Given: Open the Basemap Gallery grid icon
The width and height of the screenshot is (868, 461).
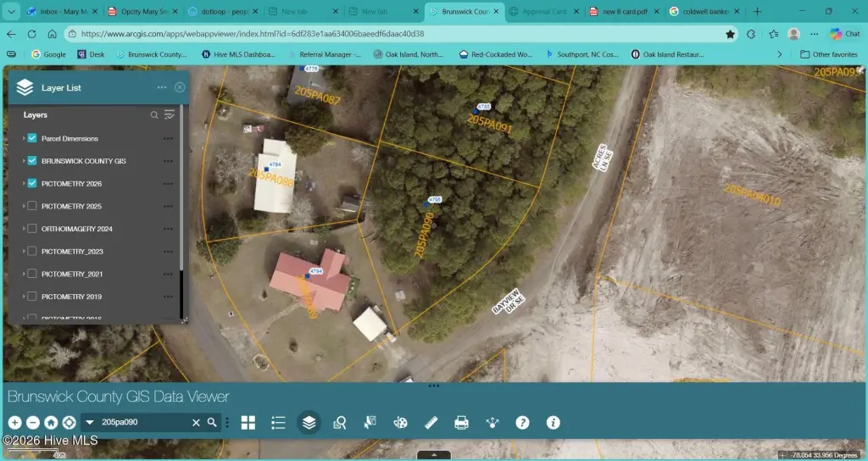Looking at the screenshot, I should click(x=248, y=423).
